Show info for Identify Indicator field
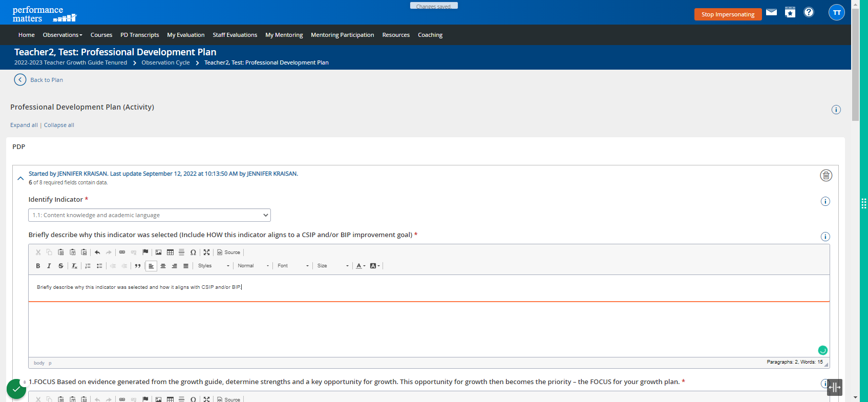Image resolution: width=868 pixels, height=402 pixels. 825,201
